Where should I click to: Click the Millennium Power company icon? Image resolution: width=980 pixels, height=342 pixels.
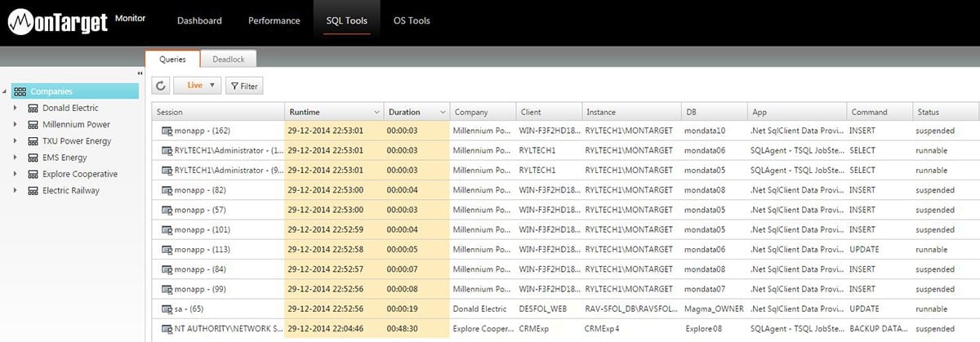(x=33, y=124)
